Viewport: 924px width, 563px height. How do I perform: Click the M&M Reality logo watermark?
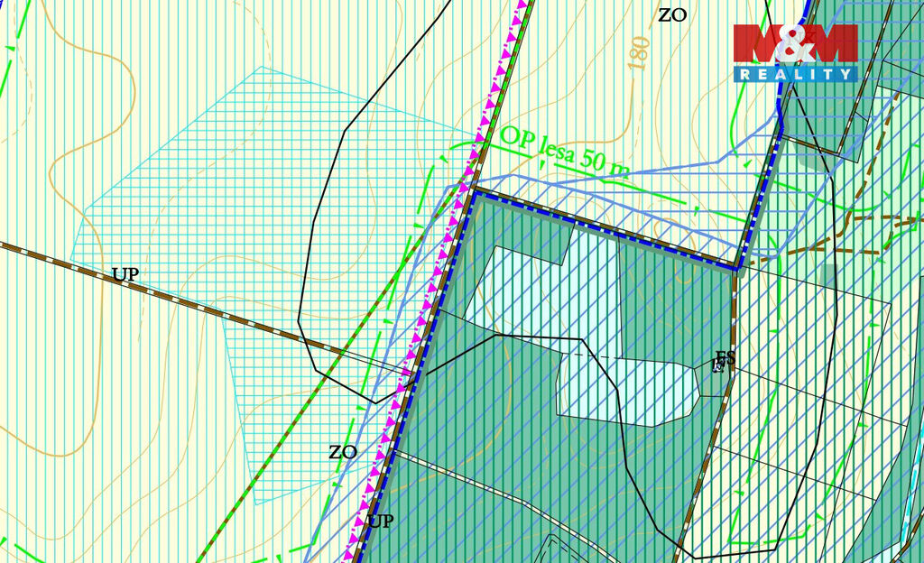[x=794, y=52]
